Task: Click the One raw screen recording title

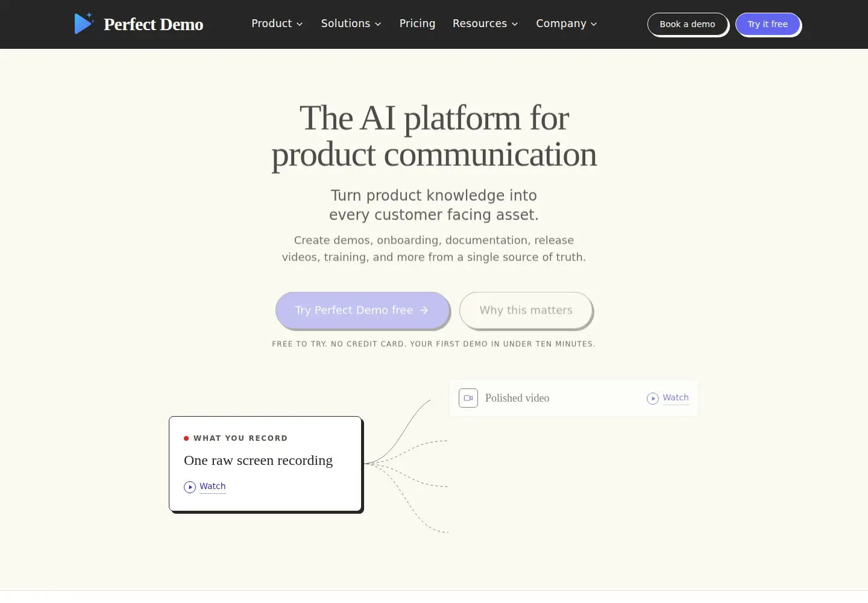Action: [258, 461]
